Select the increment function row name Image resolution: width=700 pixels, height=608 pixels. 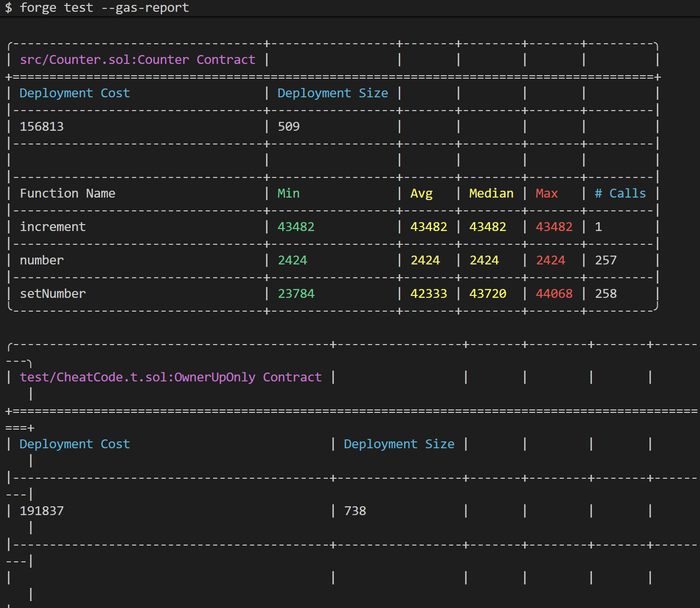click(x=53, y=227)
